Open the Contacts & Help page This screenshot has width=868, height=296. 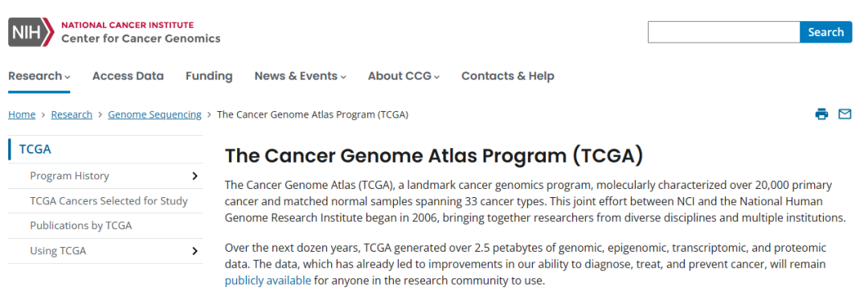point(508,76)
